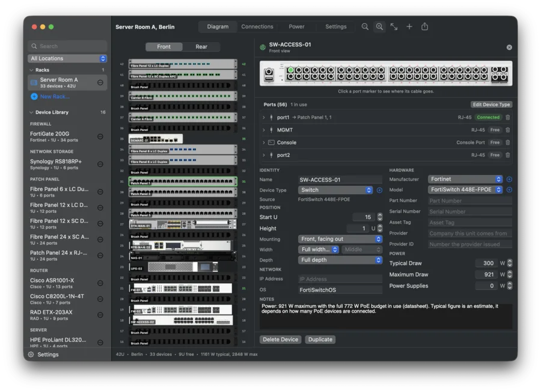The image size is (541, 392).
Task: Click the fit-to-window arrows icon
Action: 394,26
